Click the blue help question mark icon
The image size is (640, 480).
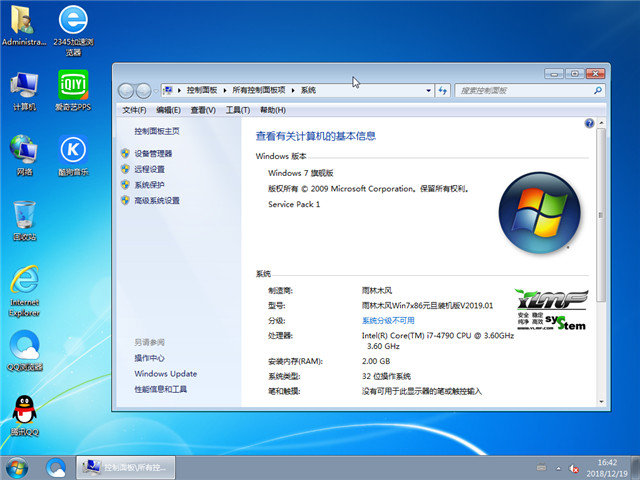[x=589, y=123]
